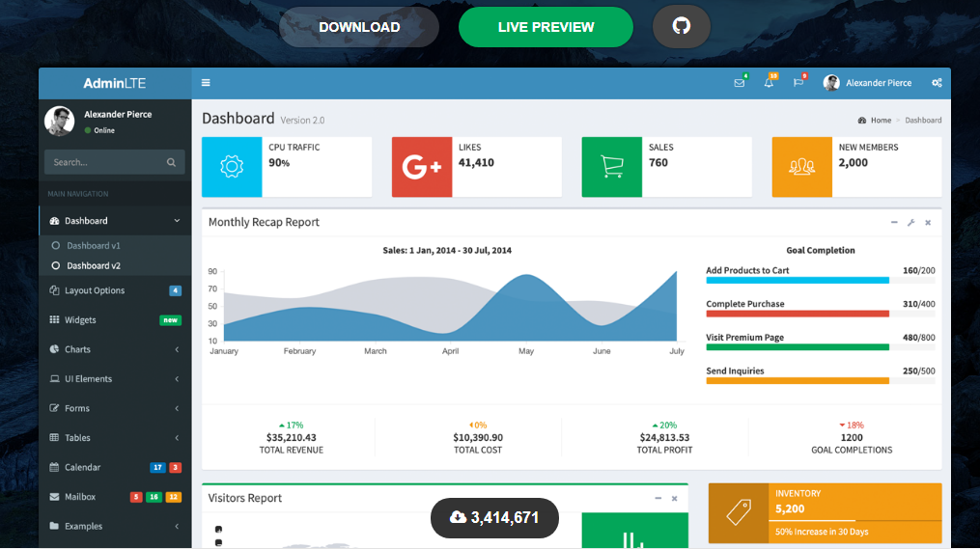Close the Monthly Recap Report box
The image size is (980, 549).
pos(928,222)
